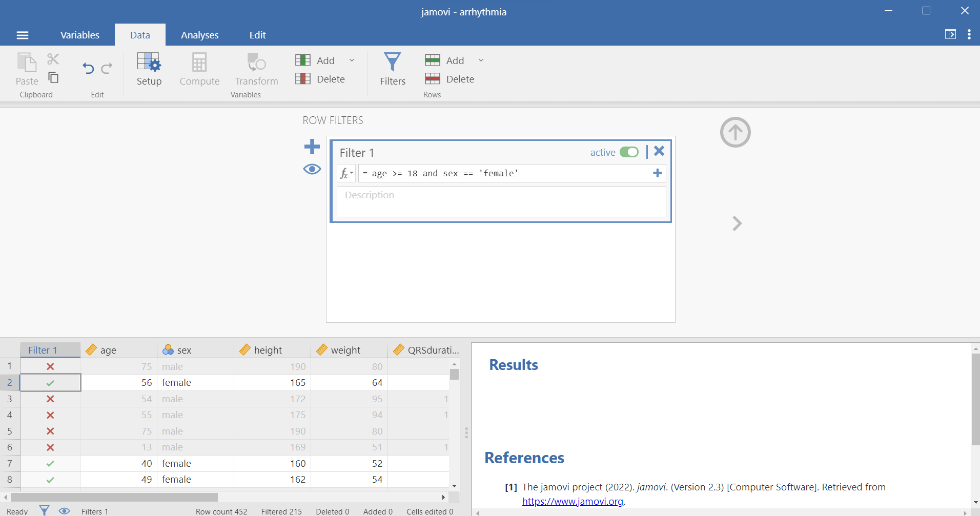Toggle filtered rows visibility eye icon
Screen dimensions: 980x516
pyautogui.click(x=312, y=169)
